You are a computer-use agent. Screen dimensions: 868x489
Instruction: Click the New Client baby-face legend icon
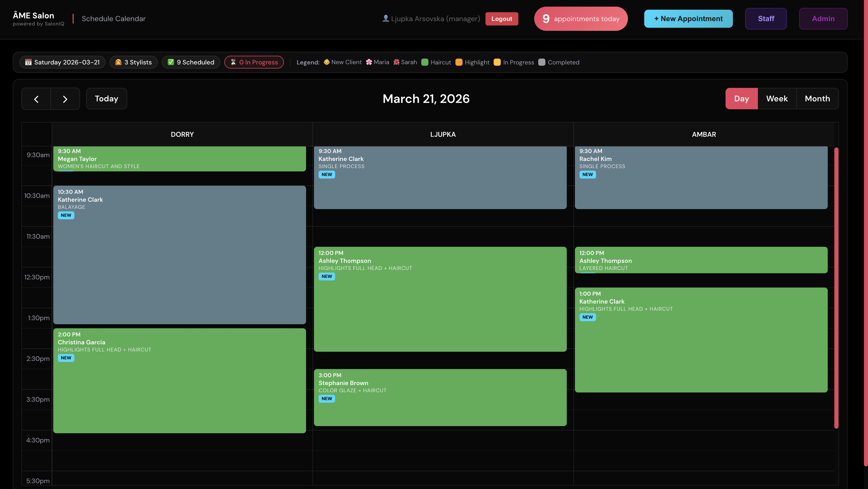coord(326,62)
